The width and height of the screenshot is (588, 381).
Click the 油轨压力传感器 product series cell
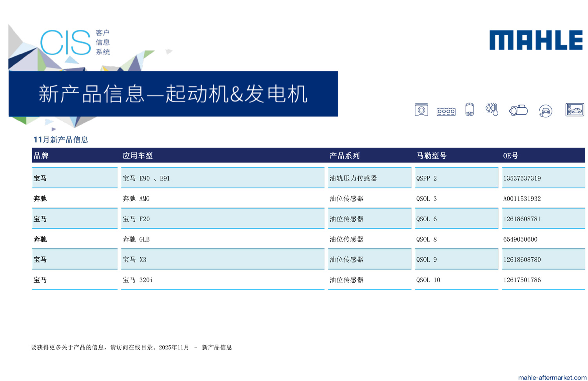pos(353,178)
